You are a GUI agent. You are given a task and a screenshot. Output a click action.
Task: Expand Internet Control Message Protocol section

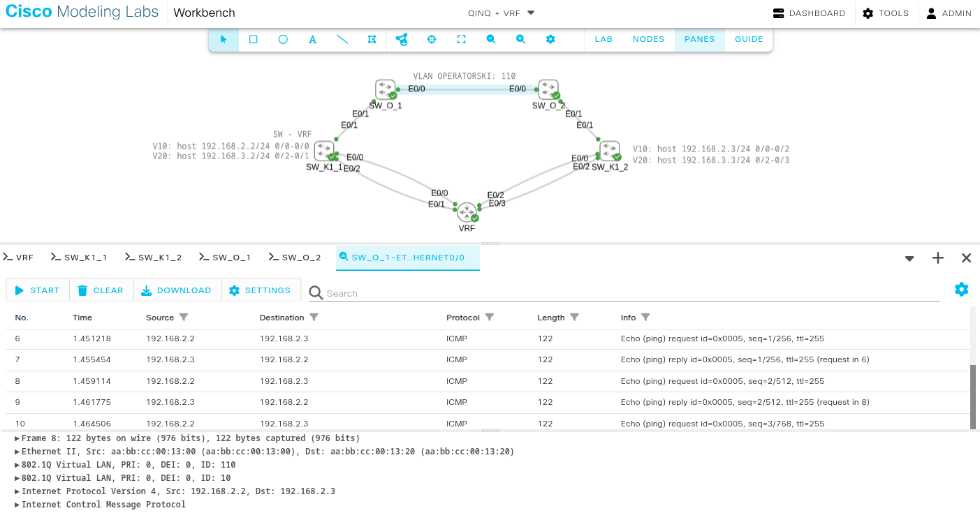pyautogui.click(x=17, y=505)
